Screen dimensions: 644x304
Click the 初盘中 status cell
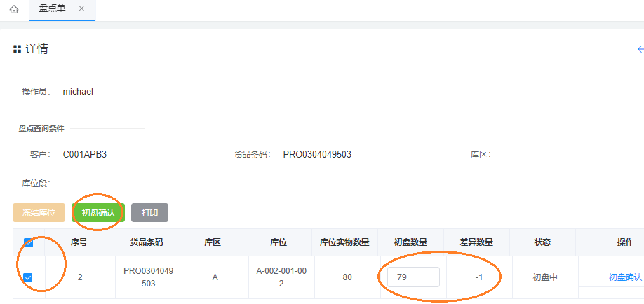point(543,277)
